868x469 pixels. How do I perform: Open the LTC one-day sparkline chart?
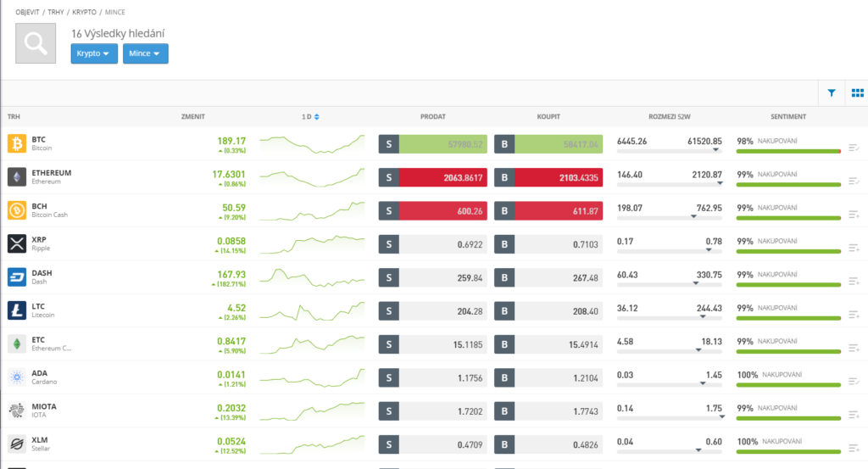(312, 311)
